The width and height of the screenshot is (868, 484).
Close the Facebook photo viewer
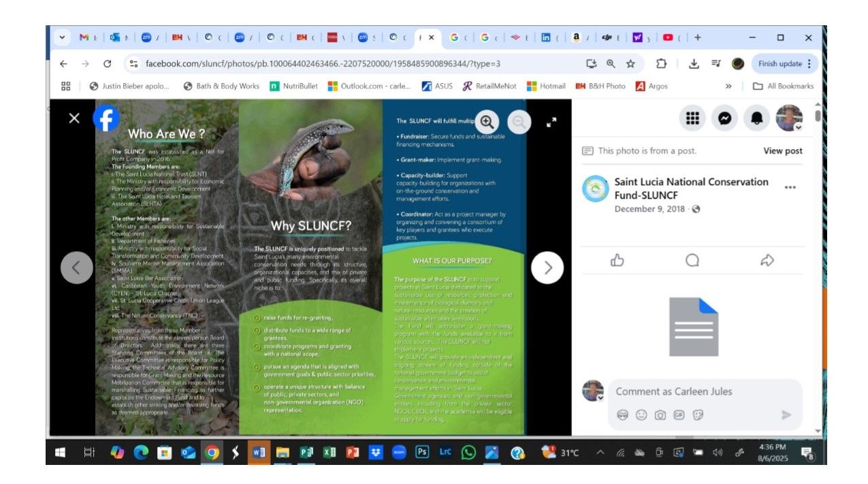click(x=74, y=118)
